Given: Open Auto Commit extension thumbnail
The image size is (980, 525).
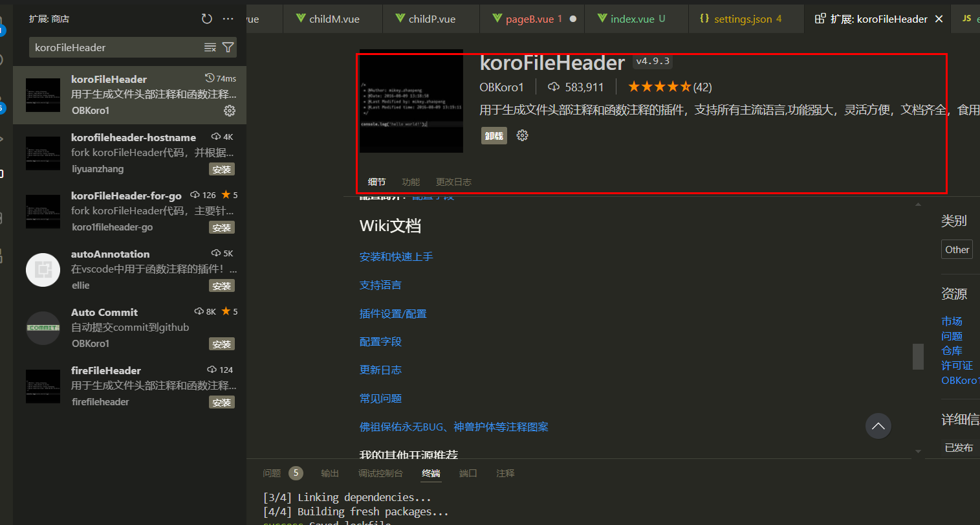Looking at the screenshot, I should (43, 328).
